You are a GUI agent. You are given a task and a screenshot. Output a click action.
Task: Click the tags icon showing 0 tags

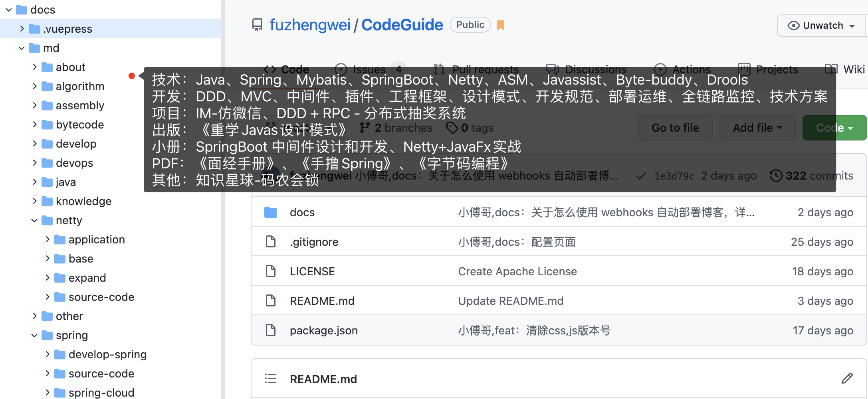[x=452, y=128]
